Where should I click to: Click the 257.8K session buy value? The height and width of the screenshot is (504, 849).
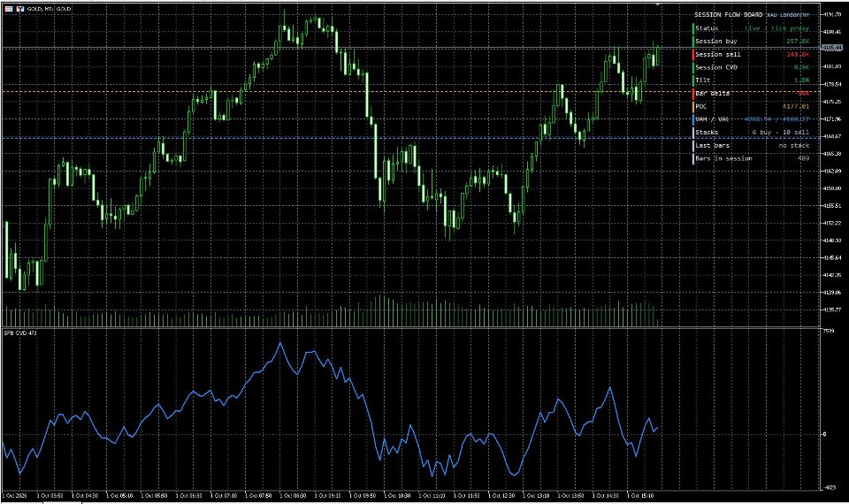[798, 42]
